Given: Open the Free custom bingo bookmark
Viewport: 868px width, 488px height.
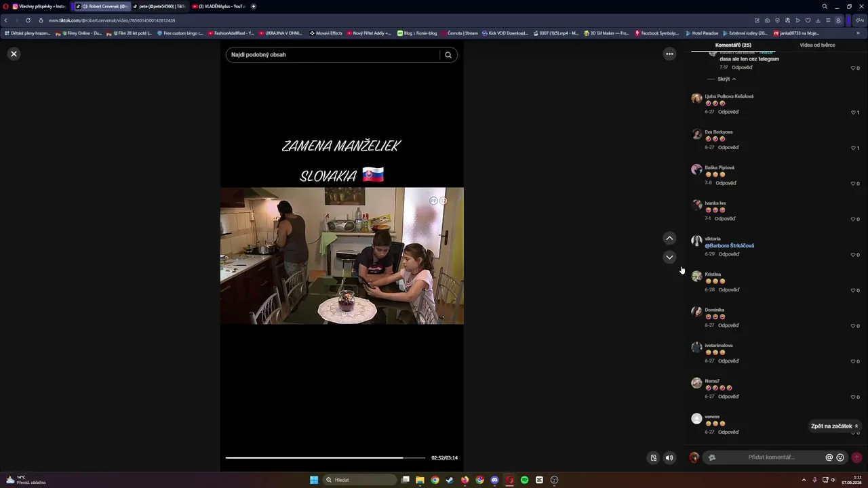Looking at the screenshot, I should 180,33.
